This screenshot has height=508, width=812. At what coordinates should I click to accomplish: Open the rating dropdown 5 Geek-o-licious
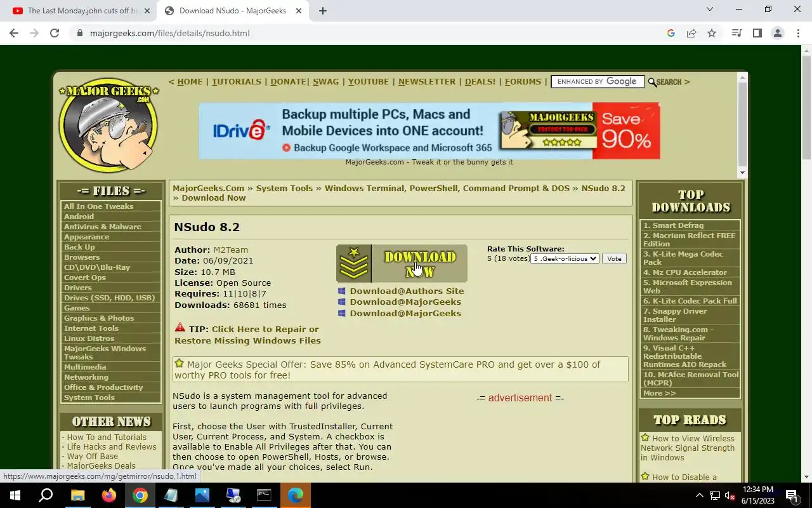click(565, 258)
